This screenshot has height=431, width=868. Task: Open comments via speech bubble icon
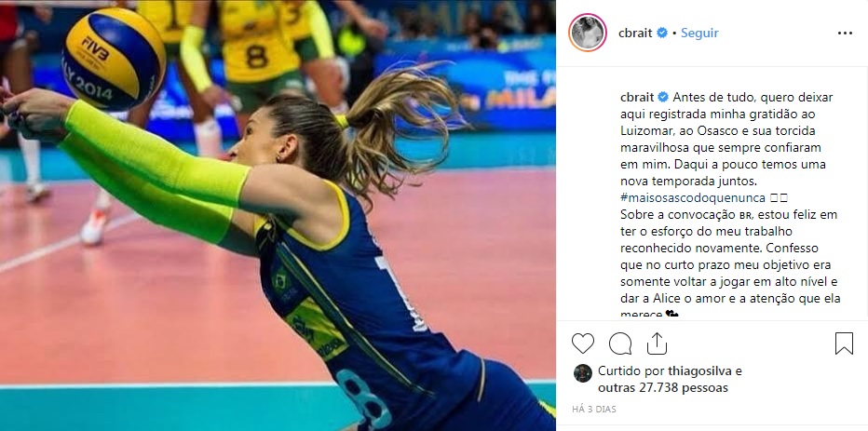point(620,343)
